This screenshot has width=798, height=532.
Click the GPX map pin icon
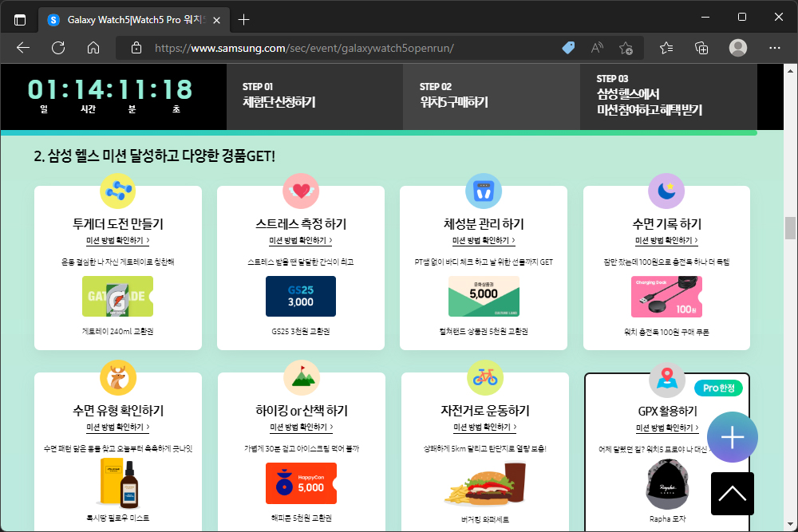point(666,380)
